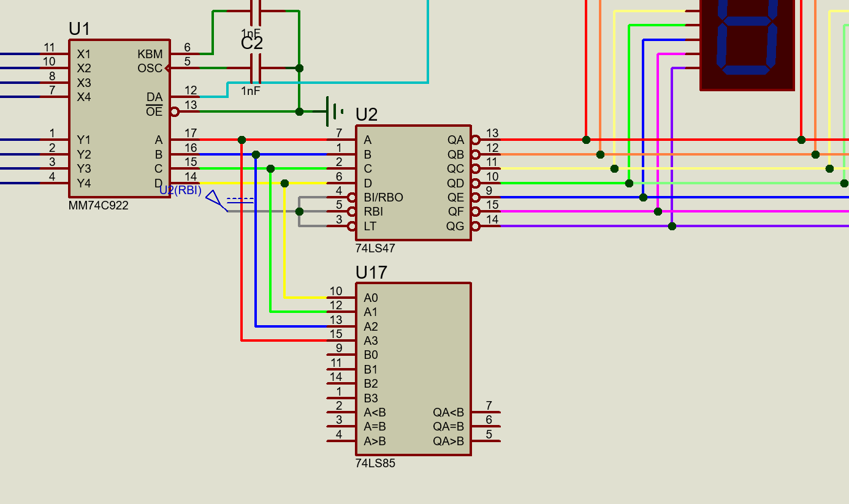849x504 pixels.
Task: Click the 74LS85 part name
Action: [x=375, y=464]
